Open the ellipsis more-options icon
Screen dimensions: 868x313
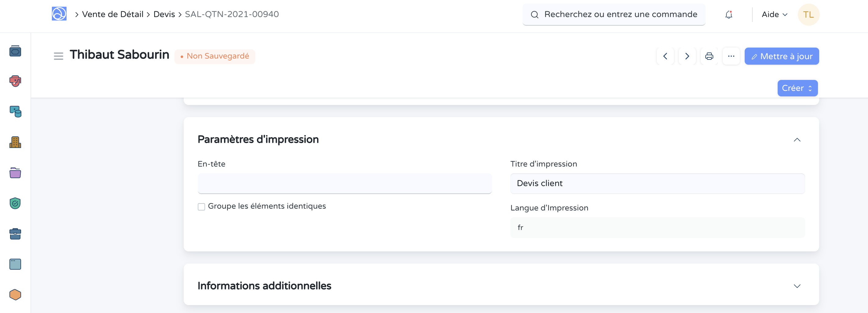coord(731,56)
